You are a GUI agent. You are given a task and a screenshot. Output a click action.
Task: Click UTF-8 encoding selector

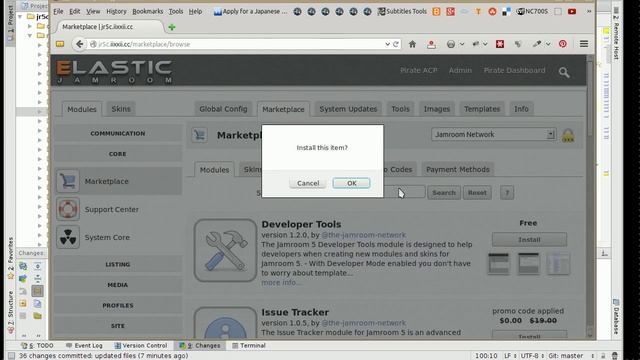tap(532, 356)
